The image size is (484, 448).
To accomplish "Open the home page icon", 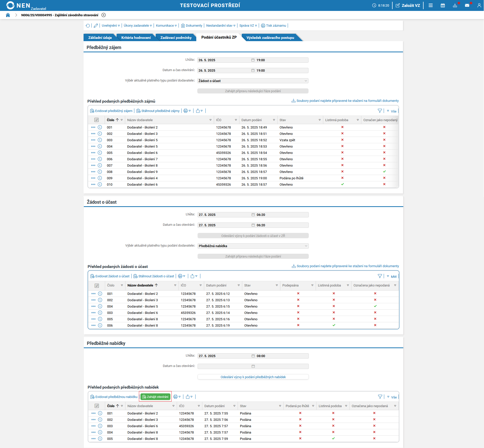I will coord(8,15).
